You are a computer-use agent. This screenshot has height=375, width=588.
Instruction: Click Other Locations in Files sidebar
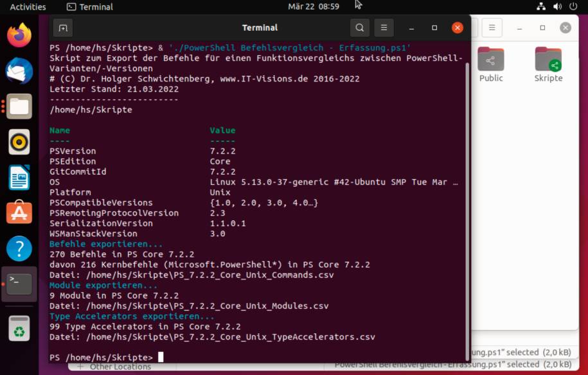(120, 367)
